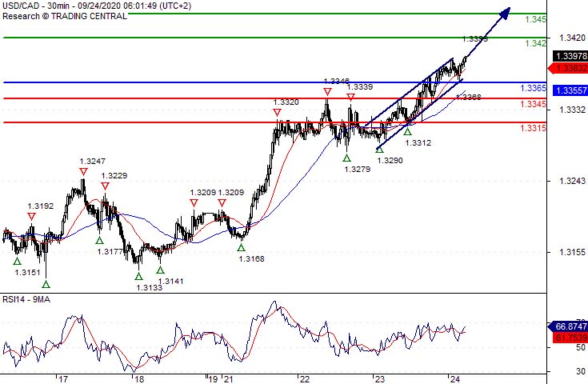Select the red triangle below the 1.3320 label

click(x=277, y=112)
